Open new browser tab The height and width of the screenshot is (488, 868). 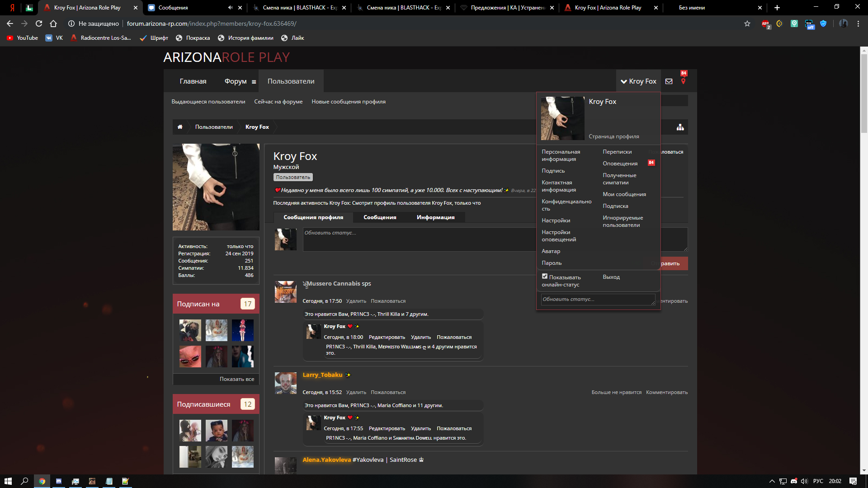tap(777, 8)
